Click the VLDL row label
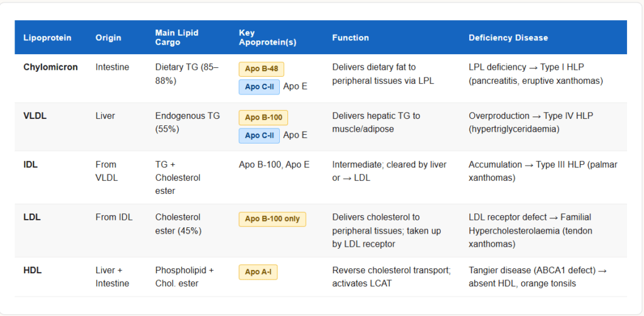Viewport: 644px width, 316px height. [35, 116]
